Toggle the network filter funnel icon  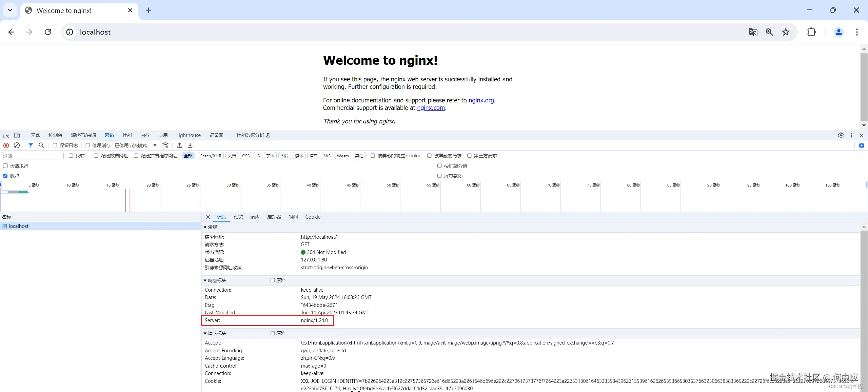(31, 145)
